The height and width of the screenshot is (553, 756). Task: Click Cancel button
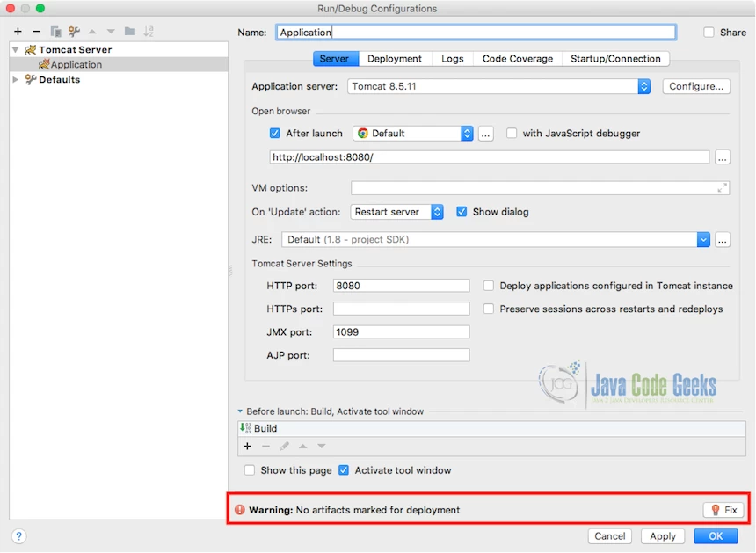(609, 536)
